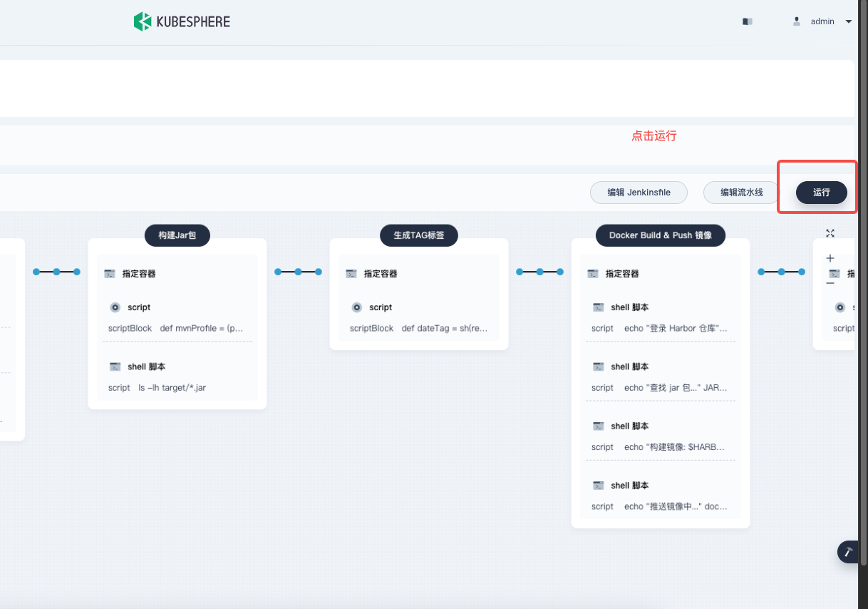The height and width of the screenshot is (609, 868).
Task: Zoom out with the minus icon
Action: 830,283
